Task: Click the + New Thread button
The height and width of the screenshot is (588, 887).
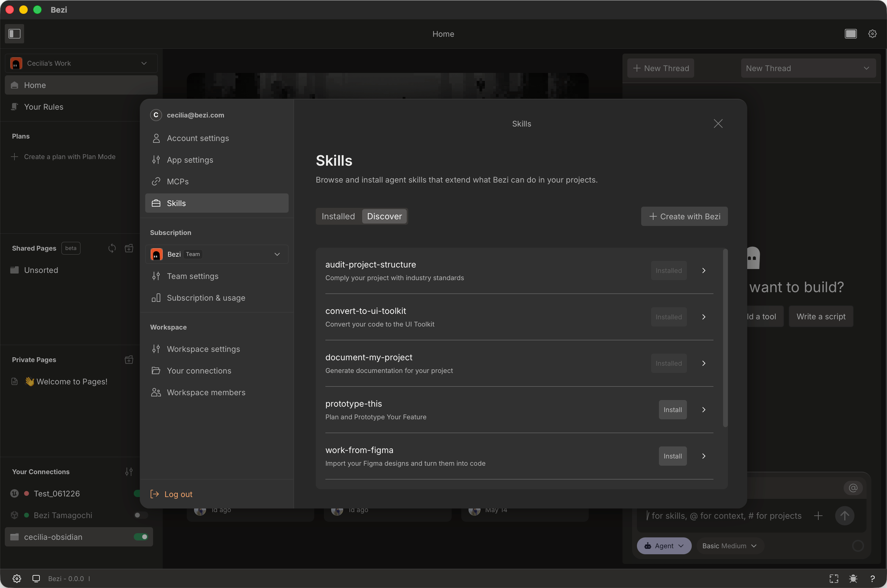Action: 660,68
